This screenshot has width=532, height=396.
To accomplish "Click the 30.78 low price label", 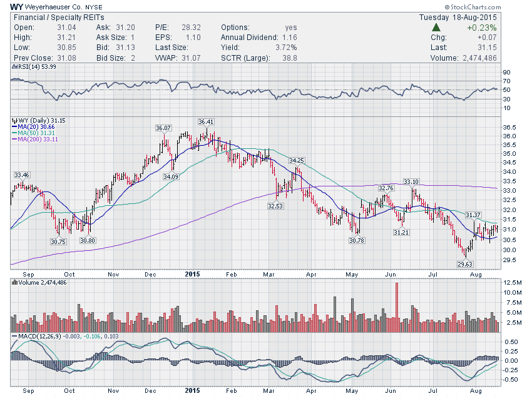I will [x=357, y=240].
